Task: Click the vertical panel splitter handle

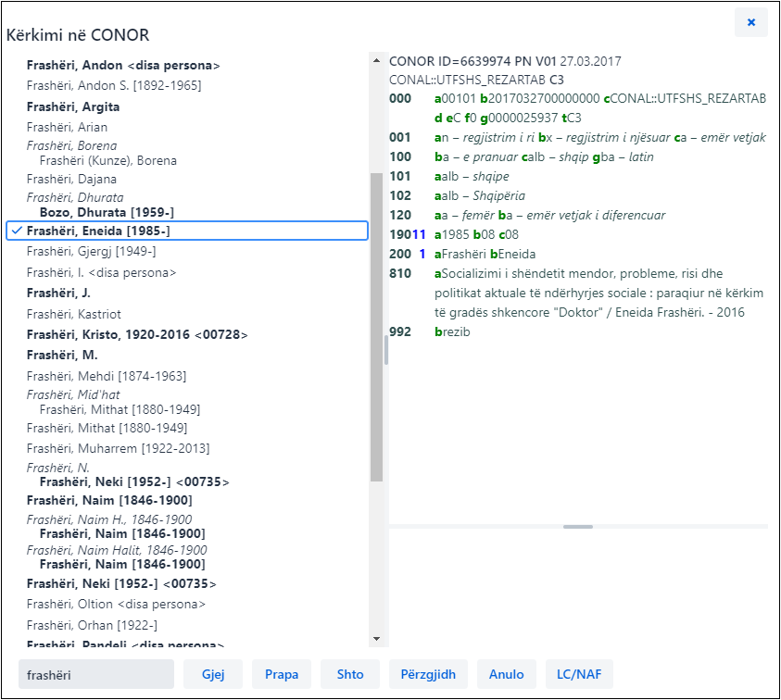Action: click(386, 350)
